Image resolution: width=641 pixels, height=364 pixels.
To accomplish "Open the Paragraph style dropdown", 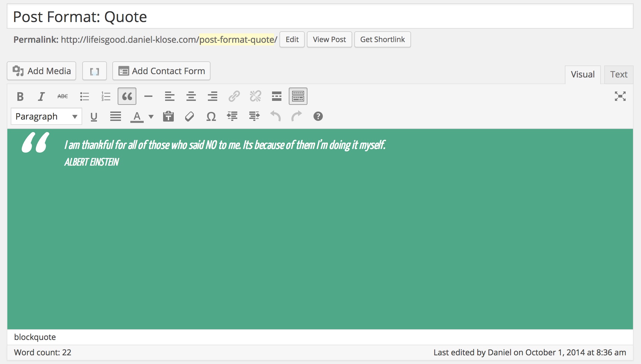I will 46,117.
